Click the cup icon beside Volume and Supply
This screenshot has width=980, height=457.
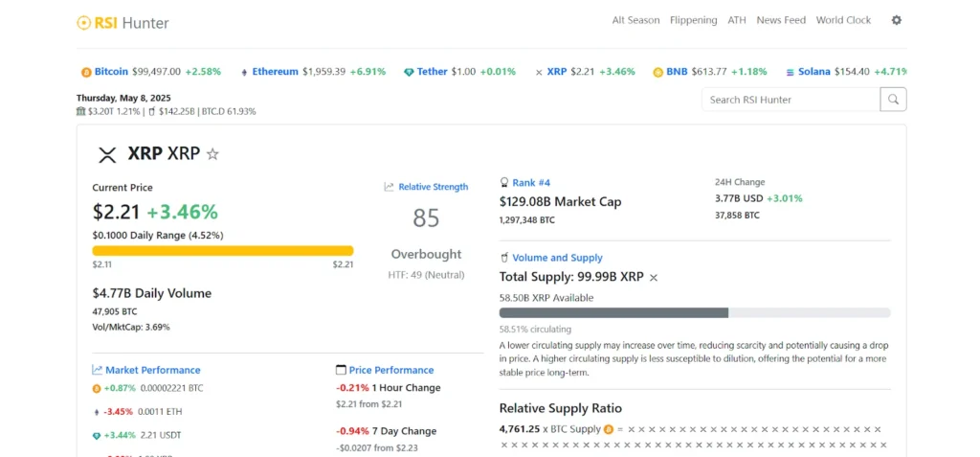(503, 258)
